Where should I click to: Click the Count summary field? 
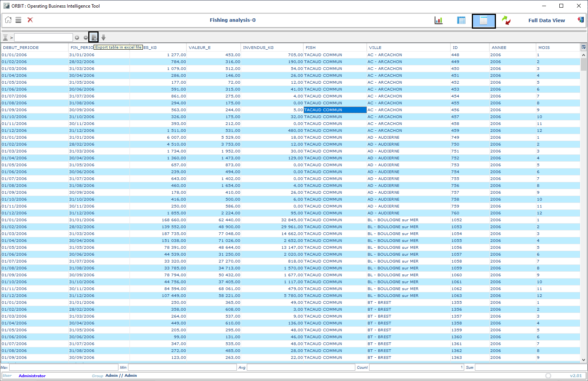416,367
